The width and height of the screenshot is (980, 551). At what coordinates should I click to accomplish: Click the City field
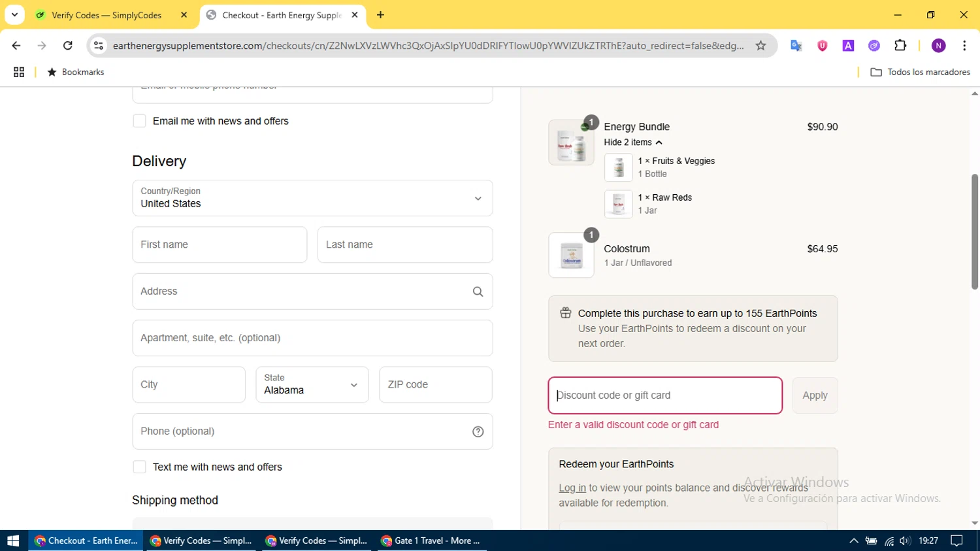[x=189, y=384]
